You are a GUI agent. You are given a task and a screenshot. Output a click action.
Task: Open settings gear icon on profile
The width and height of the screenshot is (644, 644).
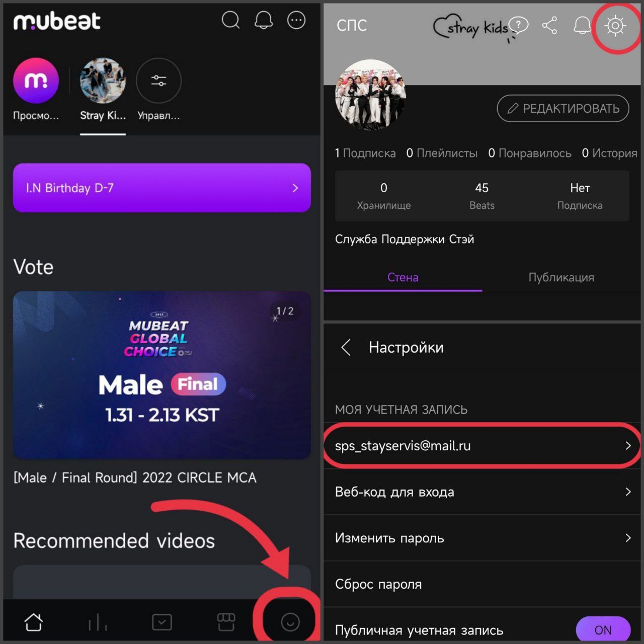pos(615,25)
